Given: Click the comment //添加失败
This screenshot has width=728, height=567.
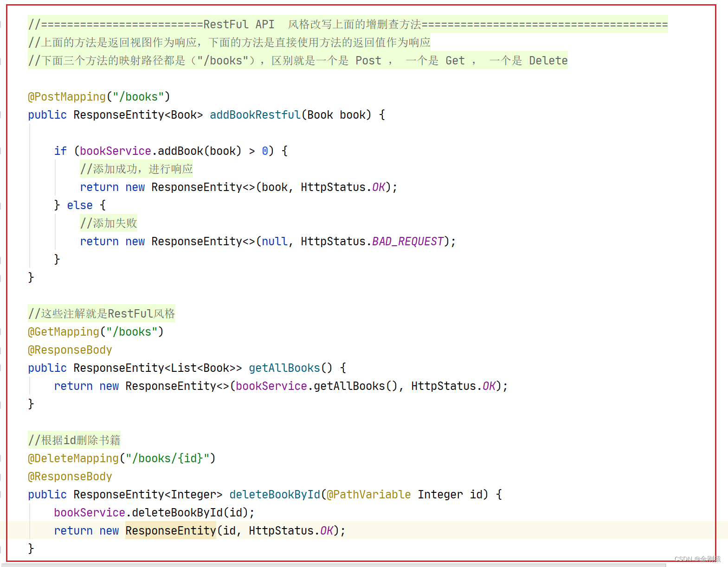Looking at the screenshot, I should click(109, 223).
